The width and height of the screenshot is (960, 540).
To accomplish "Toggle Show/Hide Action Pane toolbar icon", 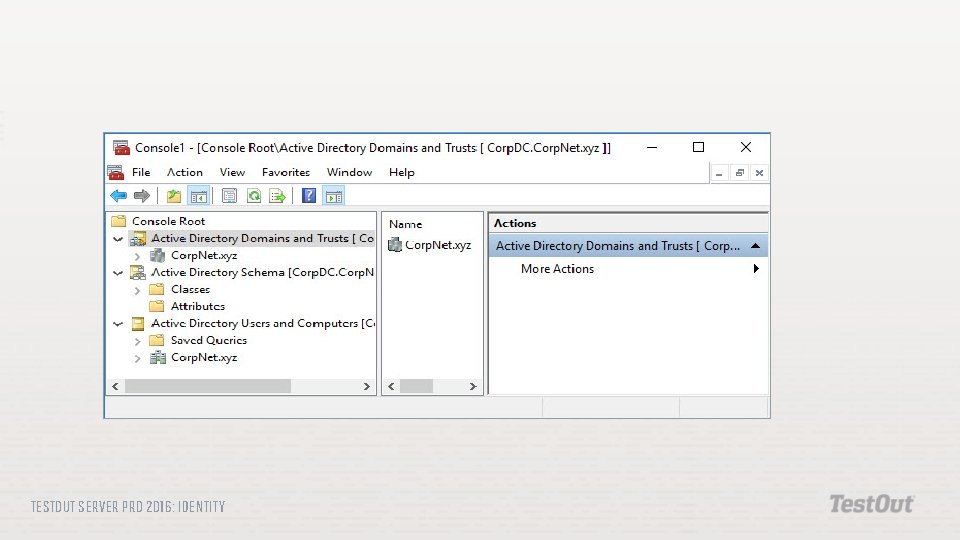I will (334, 196).
